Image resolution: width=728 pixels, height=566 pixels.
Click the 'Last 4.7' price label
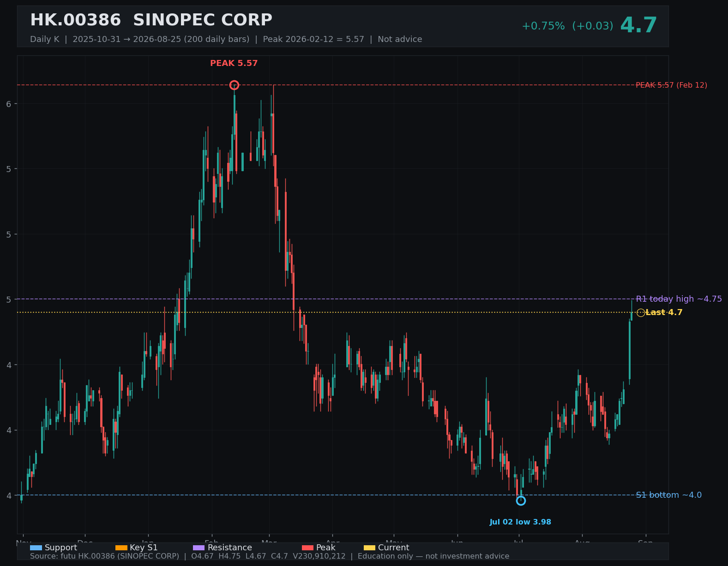pos(664,313)
